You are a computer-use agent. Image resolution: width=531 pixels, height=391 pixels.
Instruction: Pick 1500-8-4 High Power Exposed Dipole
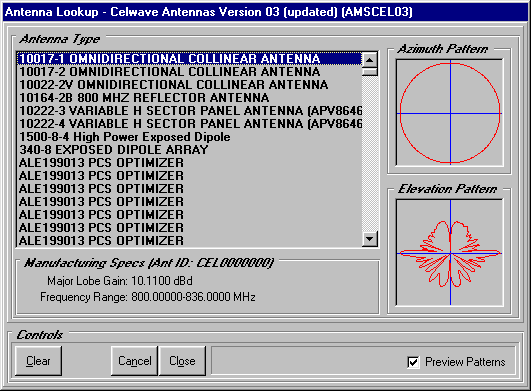tap(189, 137)
